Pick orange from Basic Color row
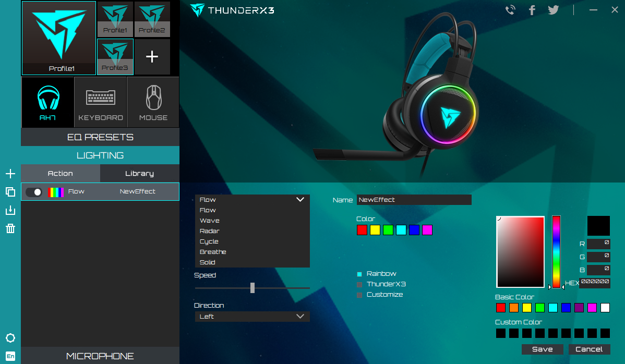This screenshot has height=364, width=625. 514,308
